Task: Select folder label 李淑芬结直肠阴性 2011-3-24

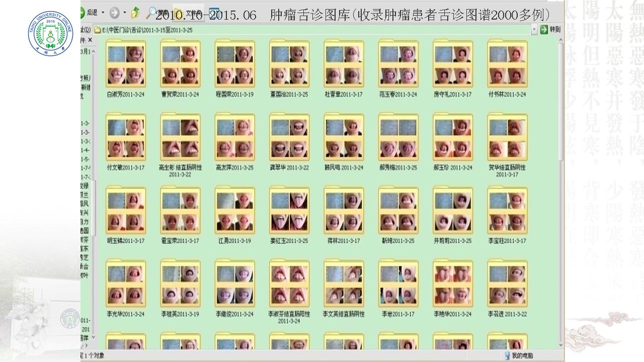Action: pyautogui.click(x=289, y=317)
